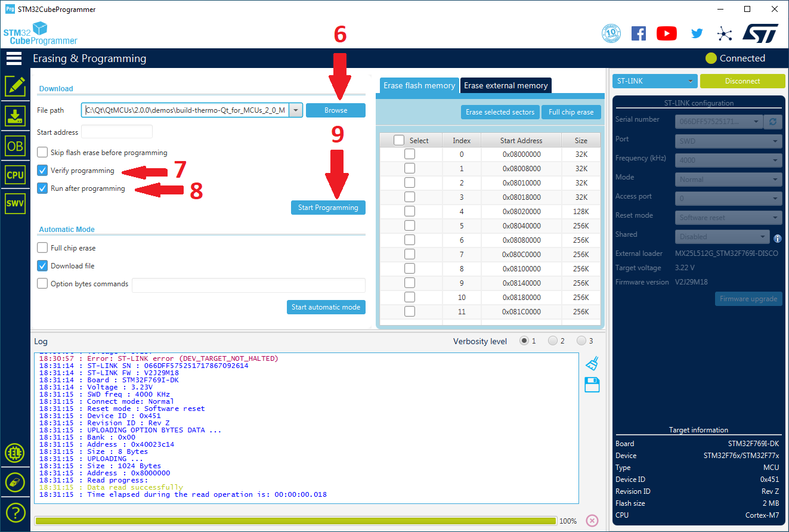
Task: Enable Skip flash erase before programming
Action: click(42, 153)
